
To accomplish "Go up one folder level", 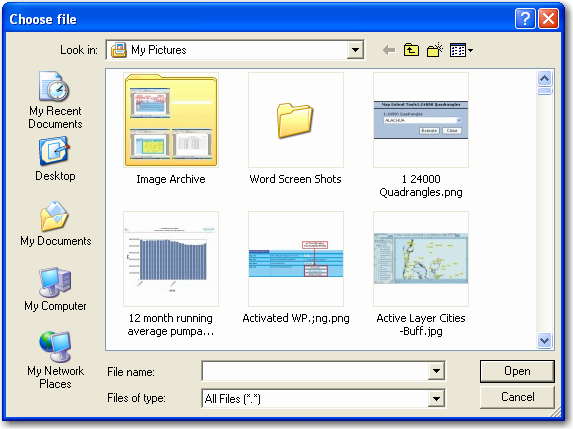I will click(x=411, y=50).
